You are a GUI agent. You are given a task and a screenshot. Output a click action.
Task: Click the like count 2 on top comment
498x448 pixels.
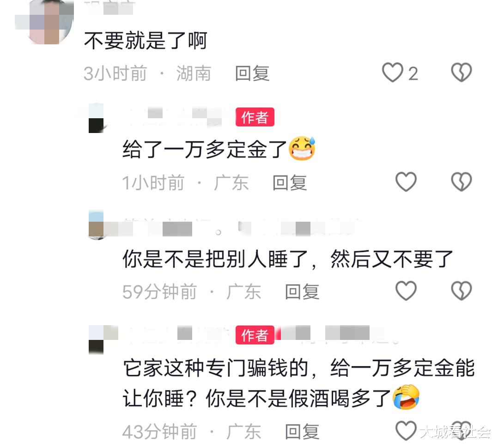pyautogui.click(x=413, y=74)
